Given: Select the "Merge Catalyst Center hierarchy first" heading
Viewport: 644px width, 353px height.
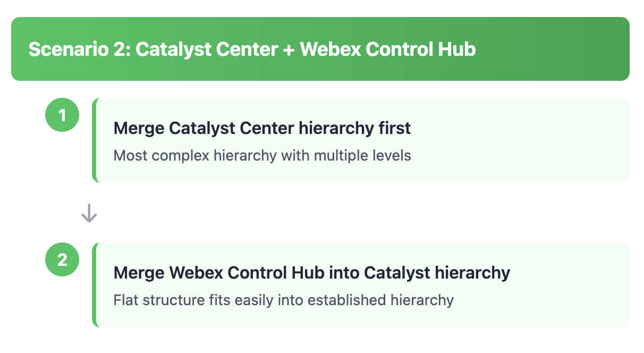Looking at the screenshot, I should [x=262, y=128].
